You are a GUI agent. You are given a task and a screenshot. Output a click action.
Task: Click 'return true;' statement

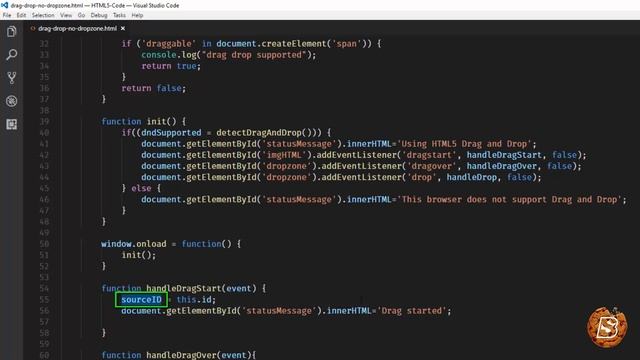(x=171, y=66)
